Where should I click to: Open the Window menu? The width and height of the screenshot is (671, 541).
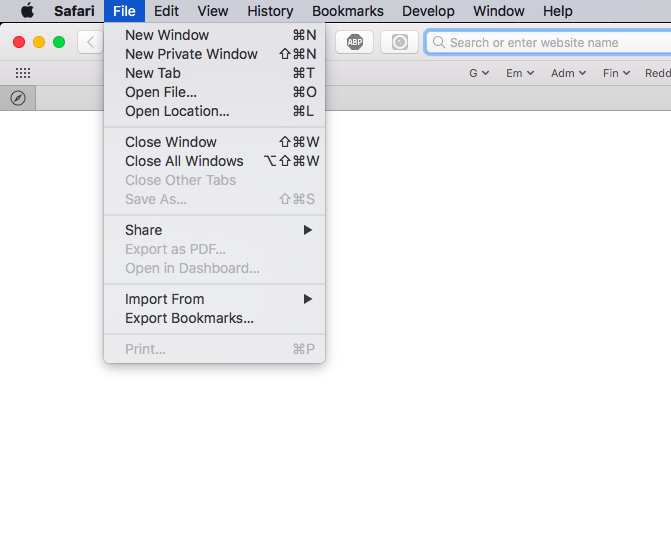499,11
